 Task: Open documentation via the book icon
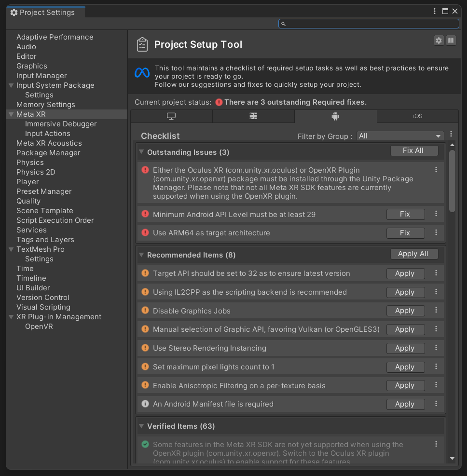[451, 41]
